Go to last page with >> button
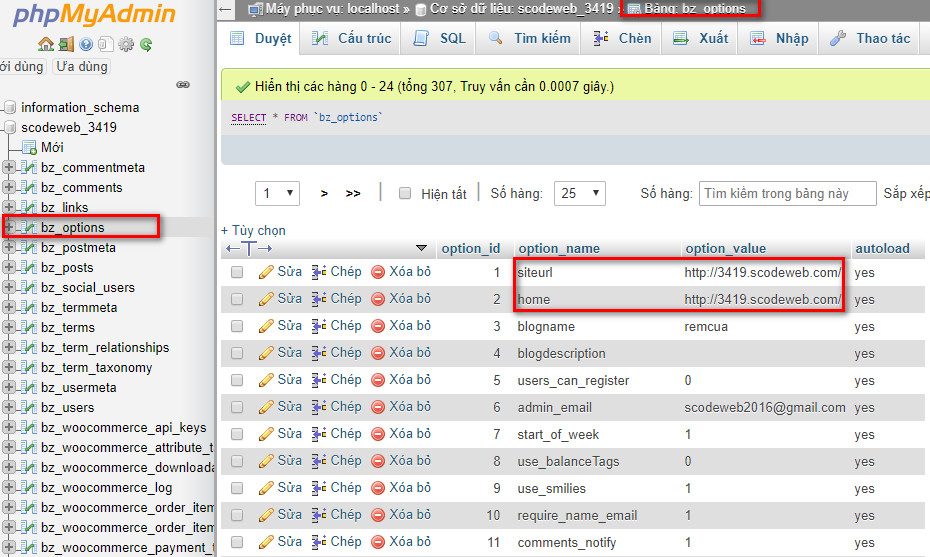The width and height of the screenshot is (930, 557). (353, 193)
